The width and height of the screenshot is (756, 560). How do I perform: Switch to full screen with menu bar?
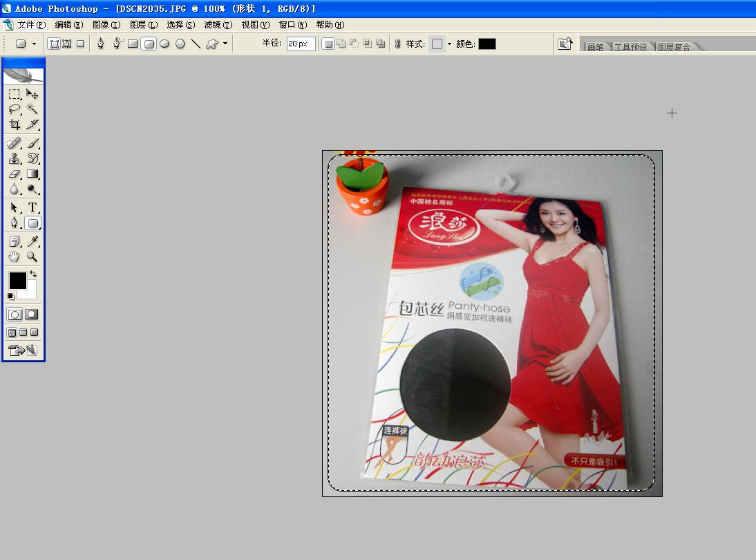click(23, 333)
